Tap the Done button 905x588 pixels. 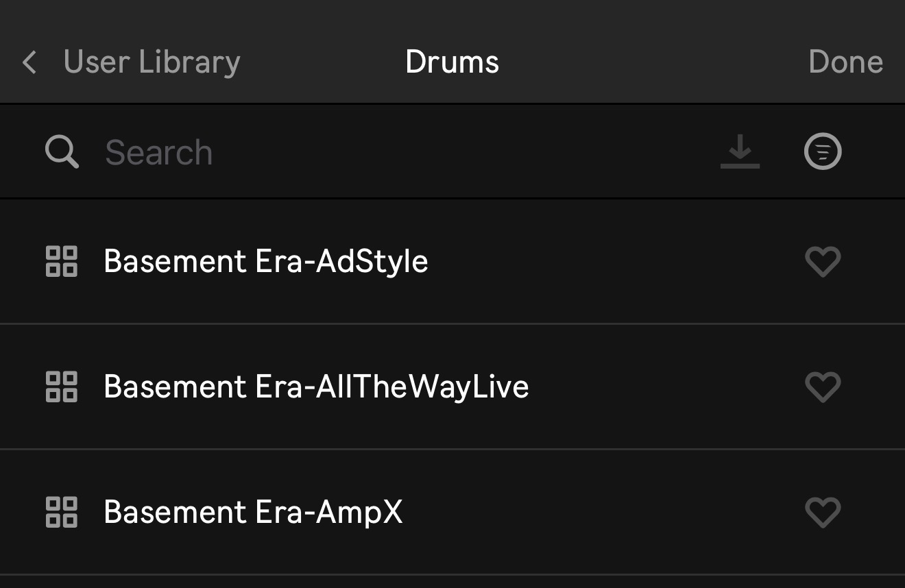click(x=845, y=62)
